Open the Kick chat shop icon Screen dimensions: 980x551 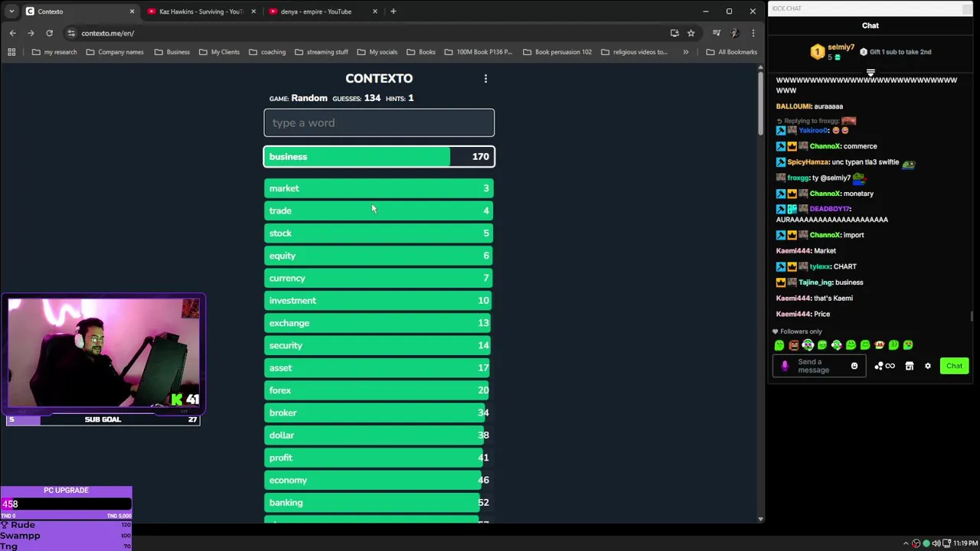tap(910, 366)
